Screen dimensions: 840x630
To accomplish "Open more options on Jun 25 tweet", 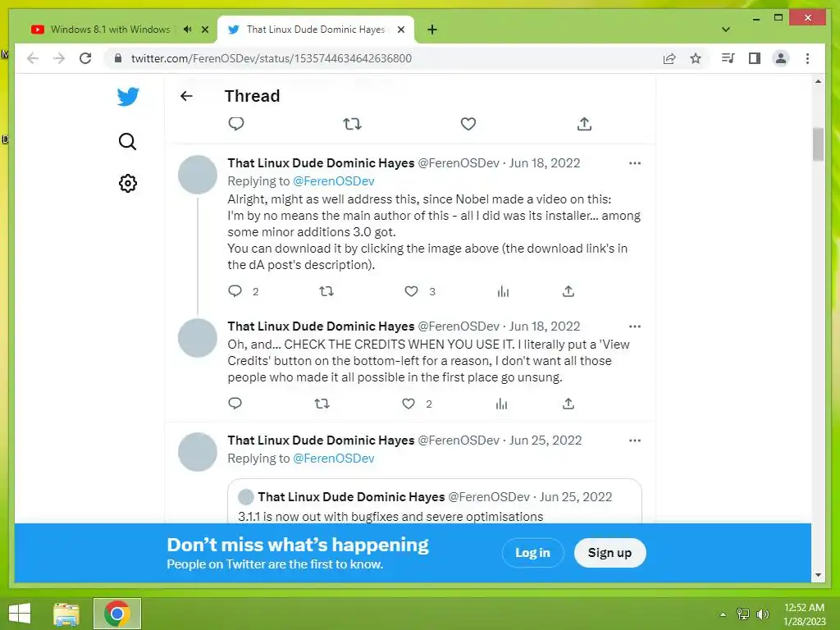I will pos(635,441).
